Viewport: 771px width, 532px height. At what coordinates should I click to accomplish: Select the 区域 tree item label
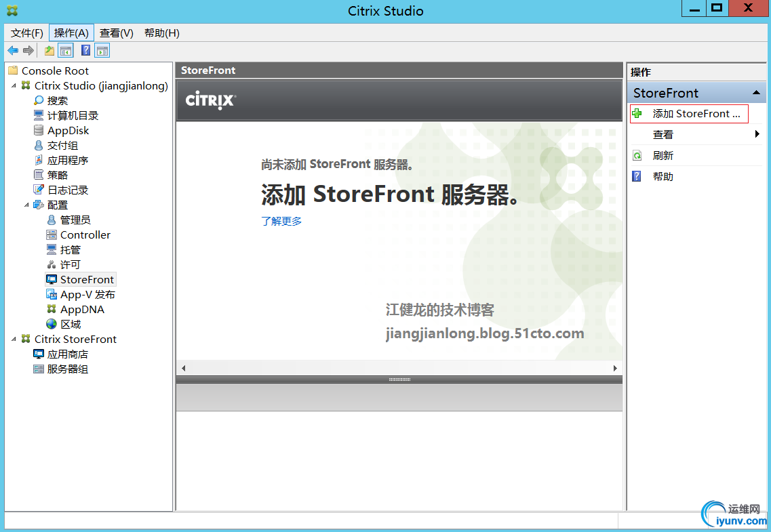point(71,324)
